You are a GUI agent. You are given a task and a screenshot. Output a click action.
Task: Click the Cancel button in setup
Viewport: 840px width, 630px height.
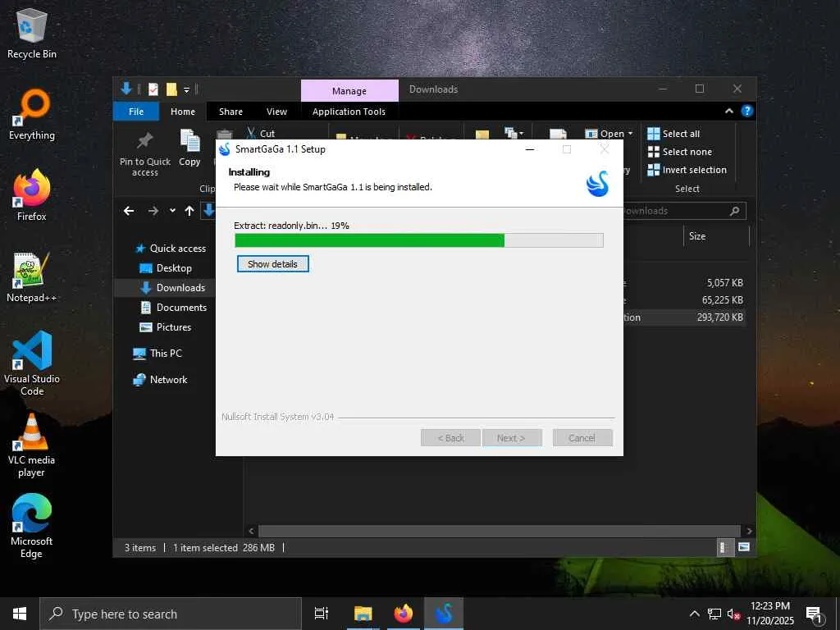click(x=582, y=438)
